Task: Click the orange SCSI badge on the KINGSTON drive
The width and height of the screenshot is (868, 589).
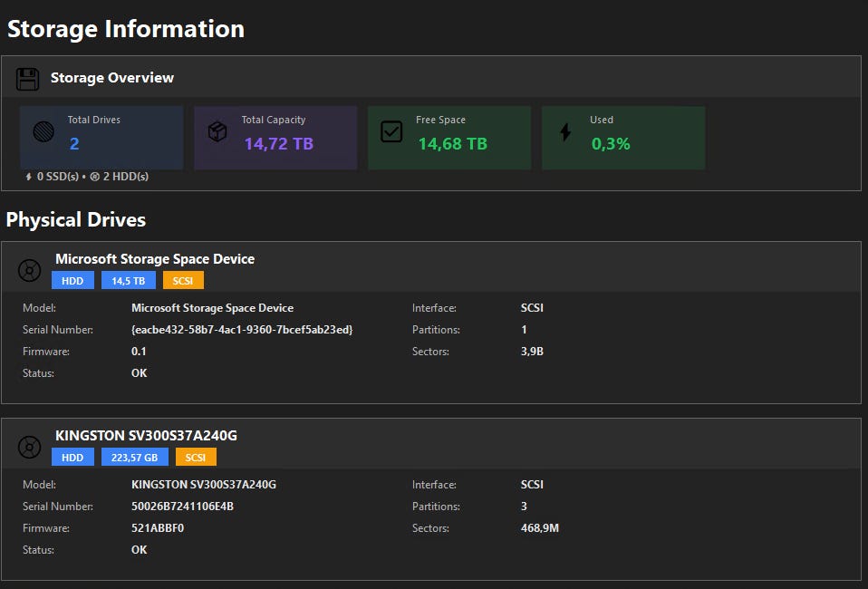Action: pyautogui.click(x=196, y=458)
